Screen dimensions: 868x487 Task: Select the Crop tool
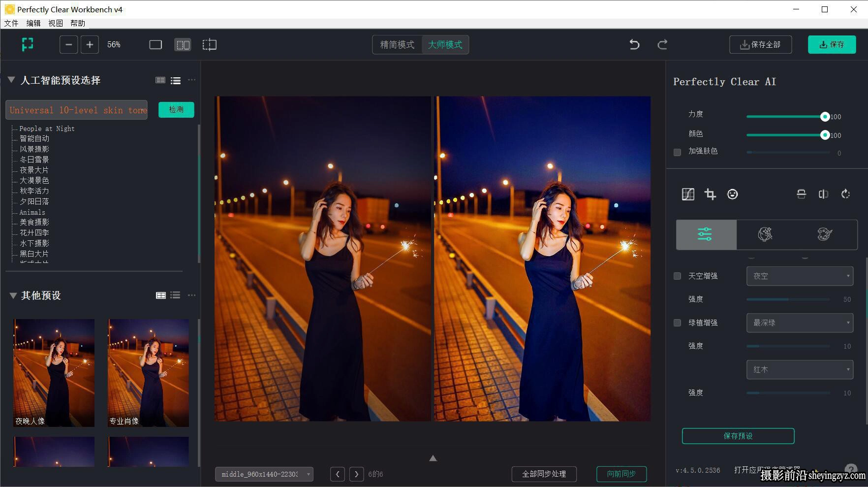pyautogui.click(x=710, y=194)
